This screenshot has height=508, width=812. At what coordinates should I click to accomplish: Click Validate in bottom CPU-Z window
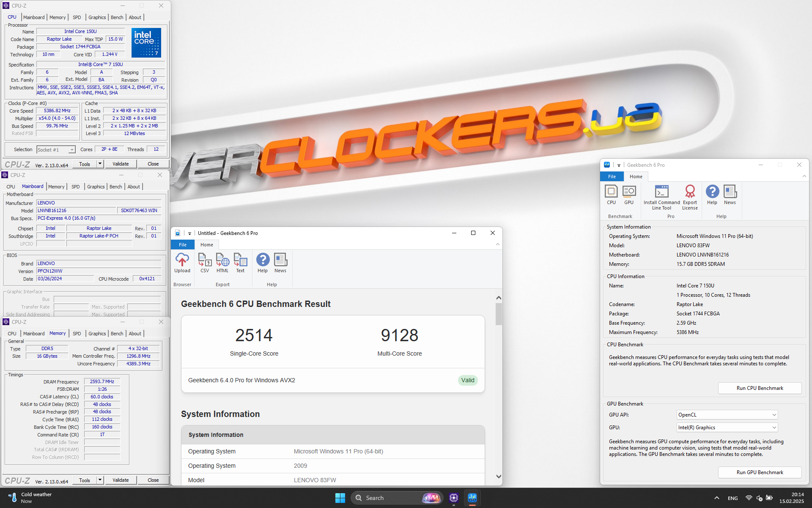(x=121, y=480)
